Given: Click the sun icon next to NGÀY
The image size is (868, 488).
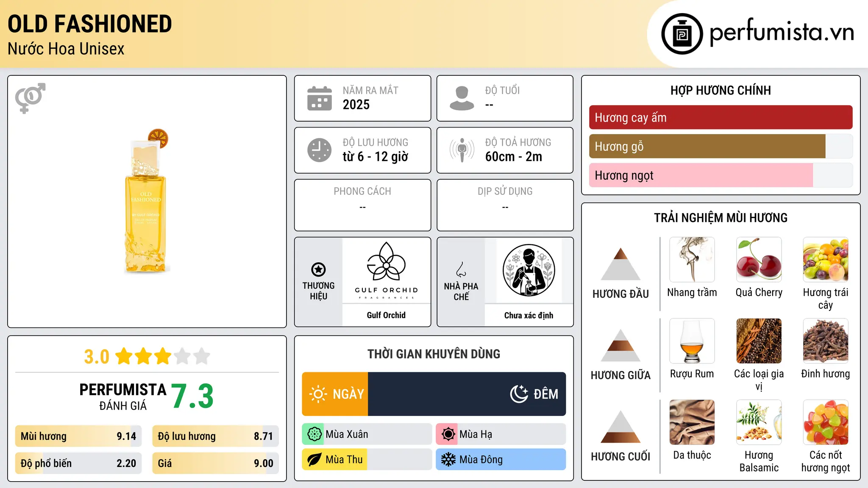Looking at the screenshot, I should click(318, 394).
